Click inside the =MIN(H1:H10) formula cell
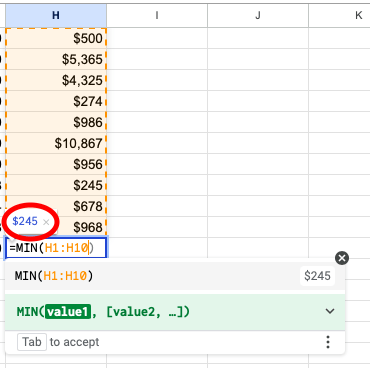The height and width of the screenshot is (368, 370). coord(56,248)
